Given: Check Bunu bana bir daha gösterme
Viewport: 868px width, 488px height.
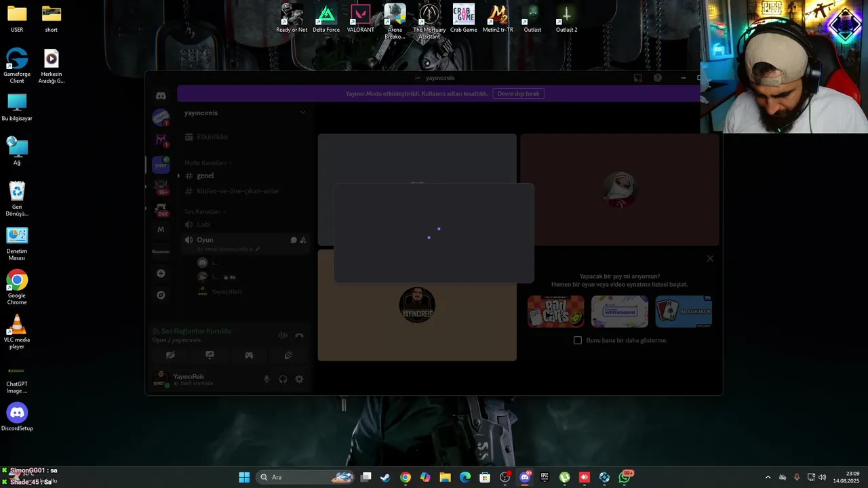Looking at the screenshot, I should (x=578, y=340).
